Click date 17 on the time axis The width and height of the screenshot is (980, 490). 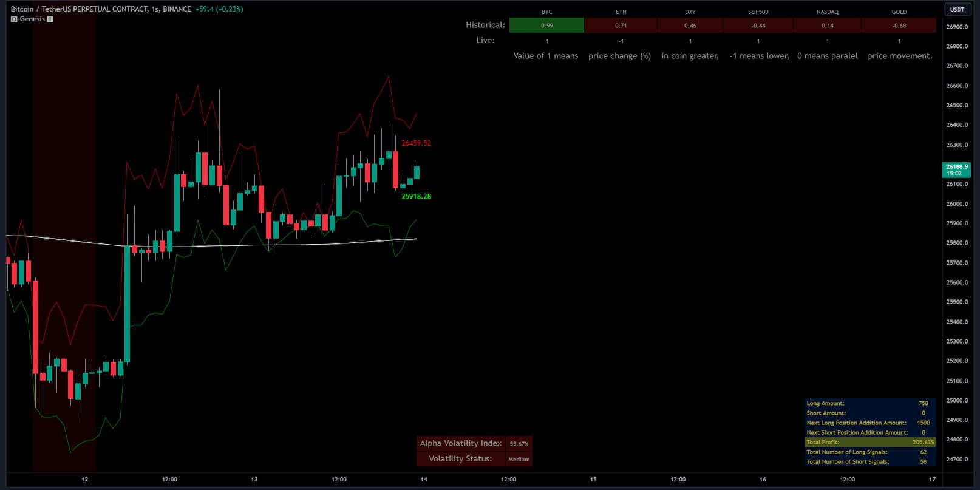click(x=932, y=480)
